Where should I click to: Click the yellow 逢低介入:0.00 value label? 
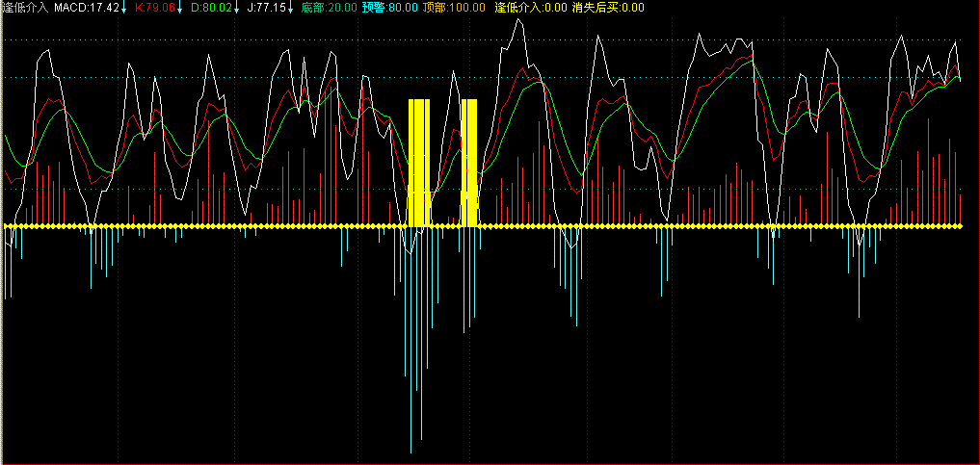530,8
